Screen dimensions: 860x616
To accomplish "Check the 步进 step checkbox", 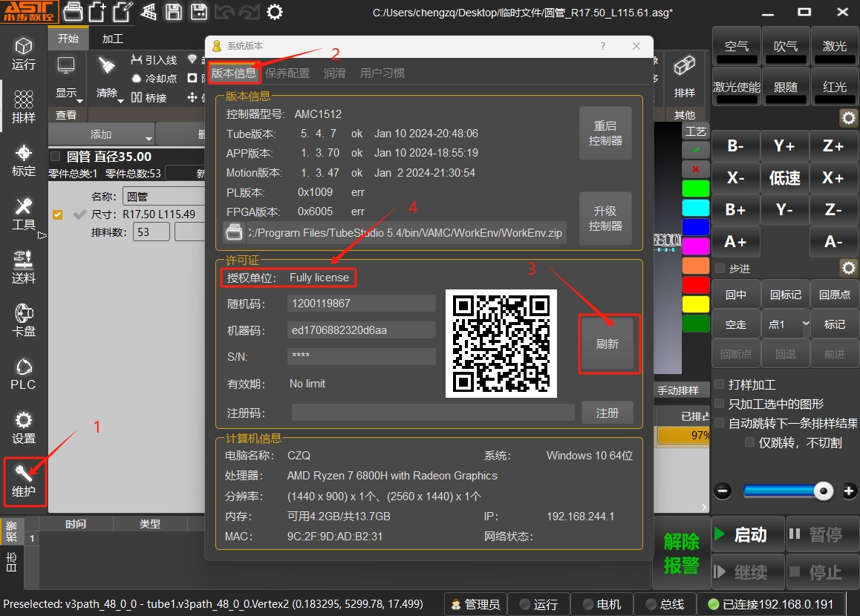I will click(x=720, y=268).
